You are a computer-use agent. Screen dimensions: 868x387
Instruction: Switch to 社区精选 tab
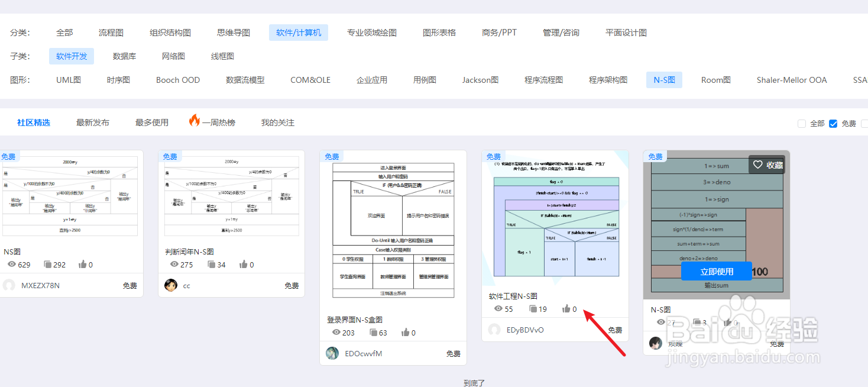tap(34, 122)
